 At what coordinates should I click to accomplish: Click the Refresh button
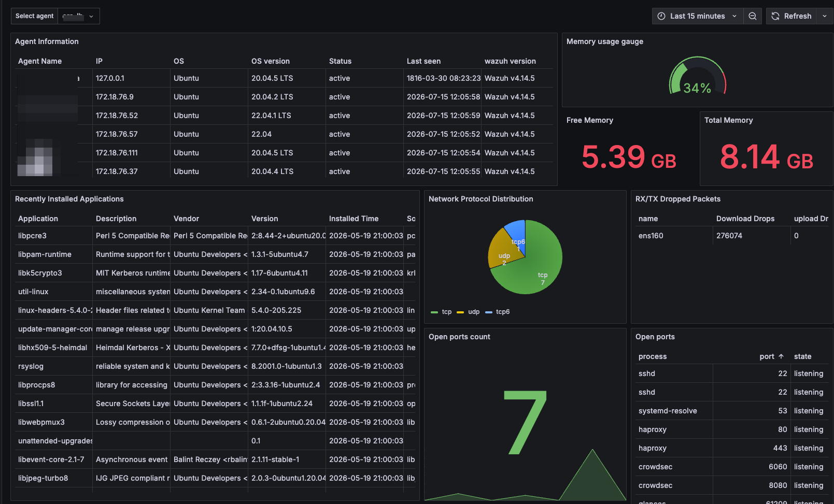[x=791, y=16]
